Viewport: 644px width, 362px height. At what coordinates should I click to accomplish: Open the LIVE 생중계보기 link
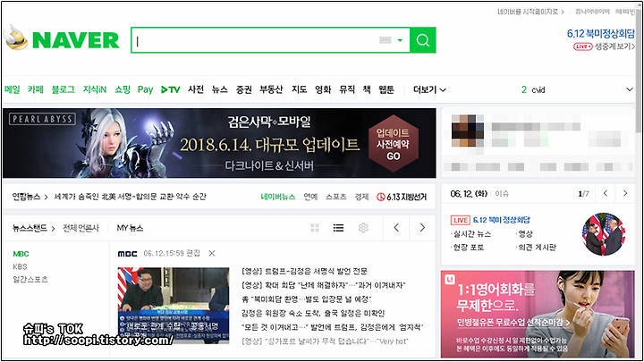point(604,46)
